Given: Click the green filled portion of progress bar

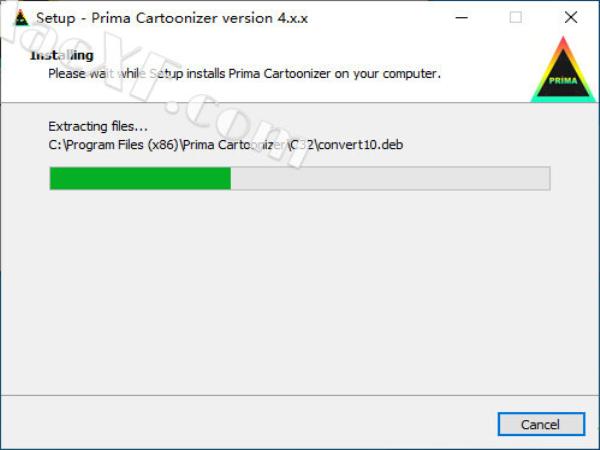Looking at the screenshot, I should (x=140, y=178).
